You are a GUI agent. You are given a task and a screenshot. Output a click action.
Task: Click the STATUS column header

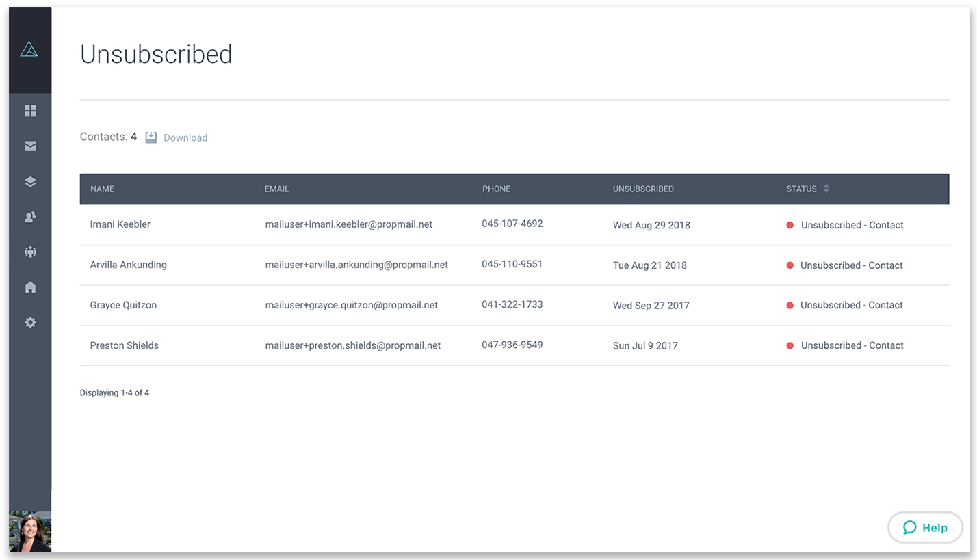801,189
